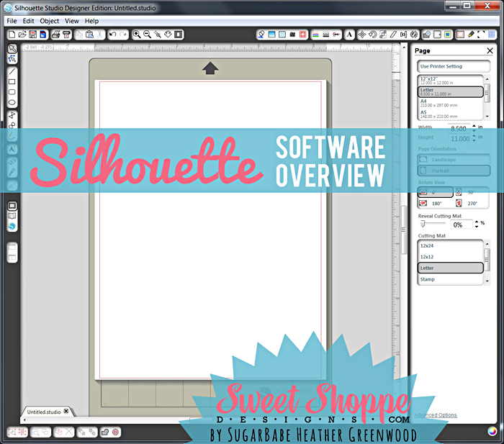
Task: Open the Fill Color bucket window
Action: (x=261, y=35)
